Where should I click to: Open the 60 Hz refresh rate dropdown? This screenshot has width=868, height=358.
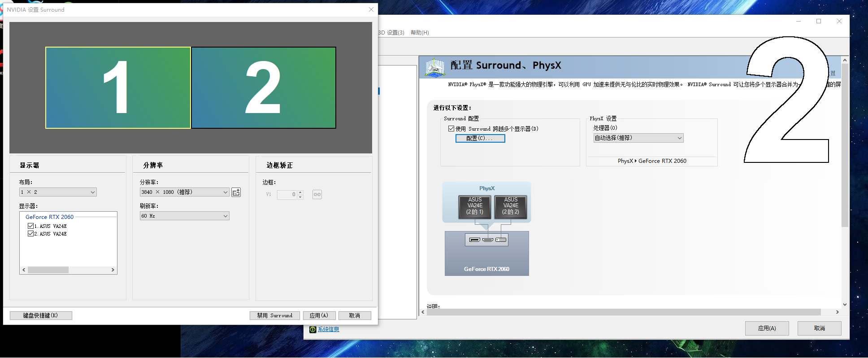click(185, 216)
